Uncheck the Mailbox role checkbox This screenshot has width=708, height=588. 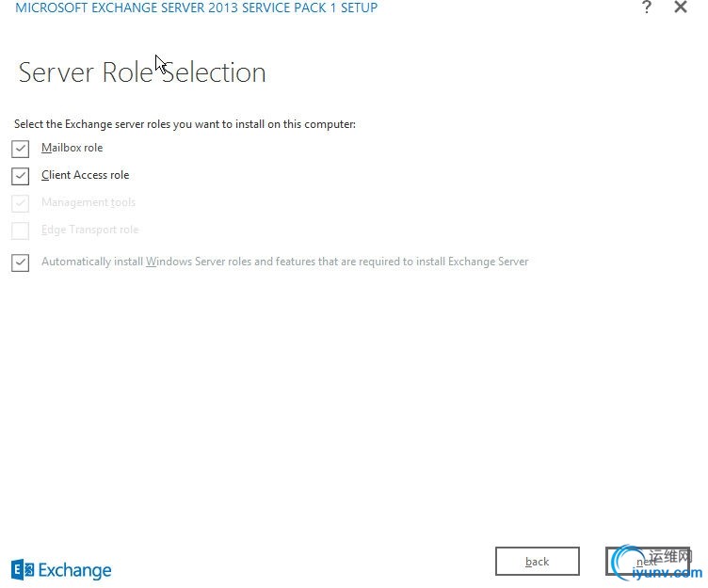click(x=21, y=149)
